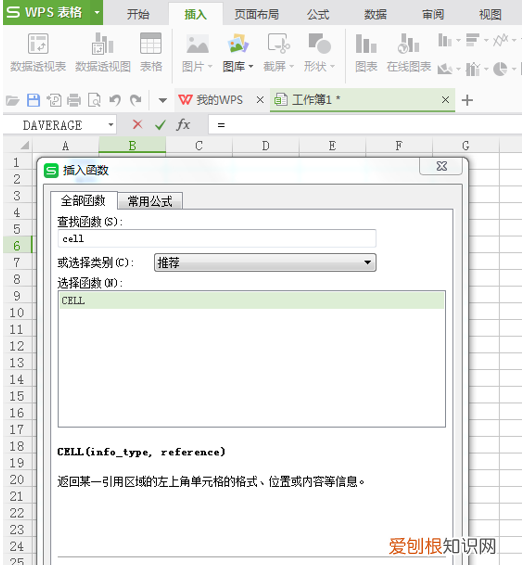The width and height of the screenshot is (522, 565).
Task: Switch to 全部函数 tab in dialog
Action: point(83,200)
